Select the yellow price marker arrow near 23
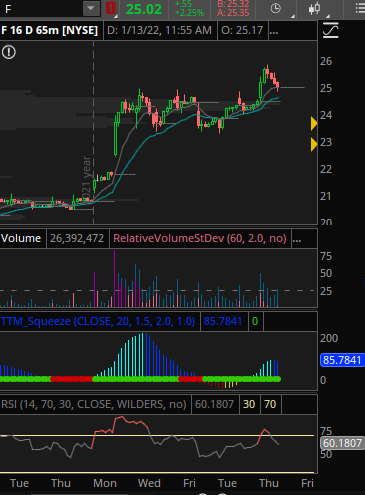The image size is (365, 495). point(314,145)
